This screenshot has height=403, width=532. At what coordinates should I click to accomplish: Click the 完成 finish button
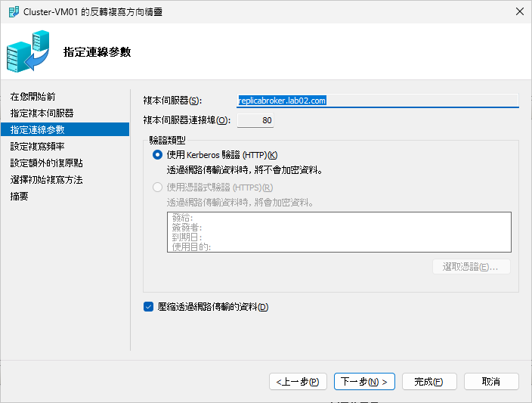coord(429,382)
